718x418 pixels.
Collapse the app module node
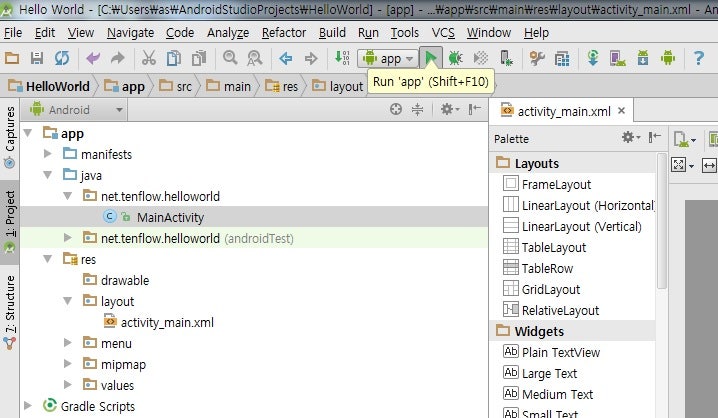tap(28, 133)
